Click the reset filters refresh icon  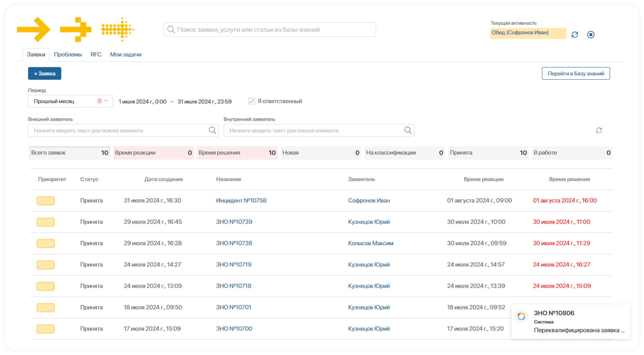point(599,130)
